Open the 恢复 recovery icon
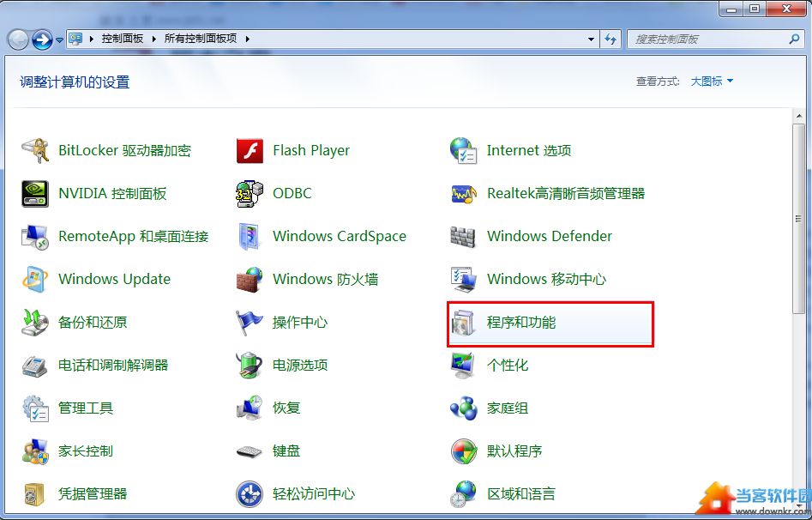Image resolution: width=812 pixels, height=520 pixels. (x=250, y=408)
